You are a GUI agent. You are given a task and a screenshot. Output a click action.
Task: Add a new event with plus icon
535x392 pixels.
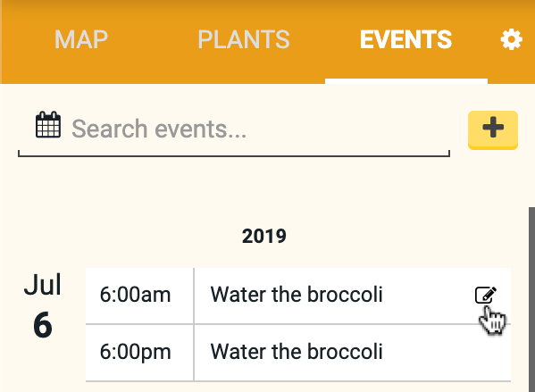(x=493, y=130)
